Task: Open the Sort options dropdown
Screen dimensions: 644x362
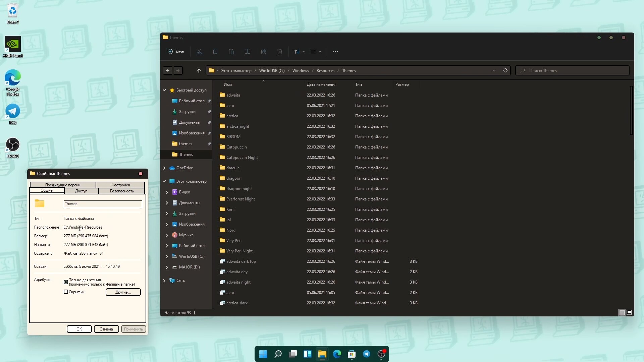Action: pyautogui.click(x=299, y=52)
